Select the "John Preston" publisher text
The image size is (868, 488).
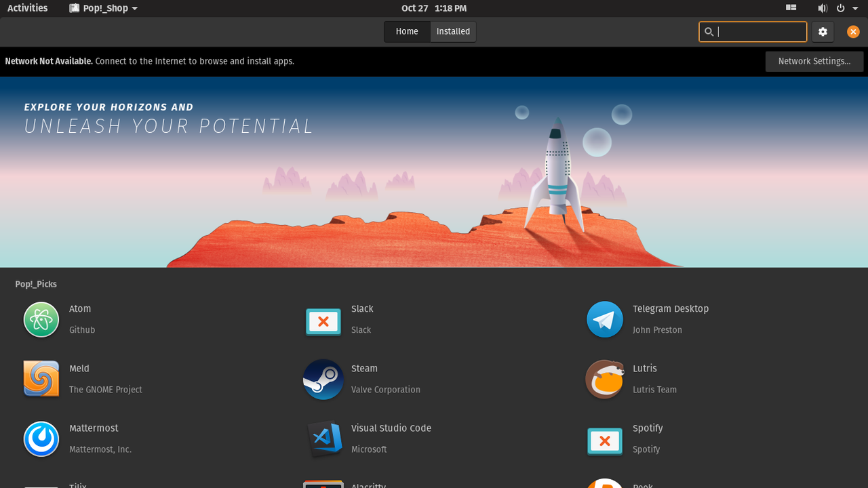pos(658,330)
